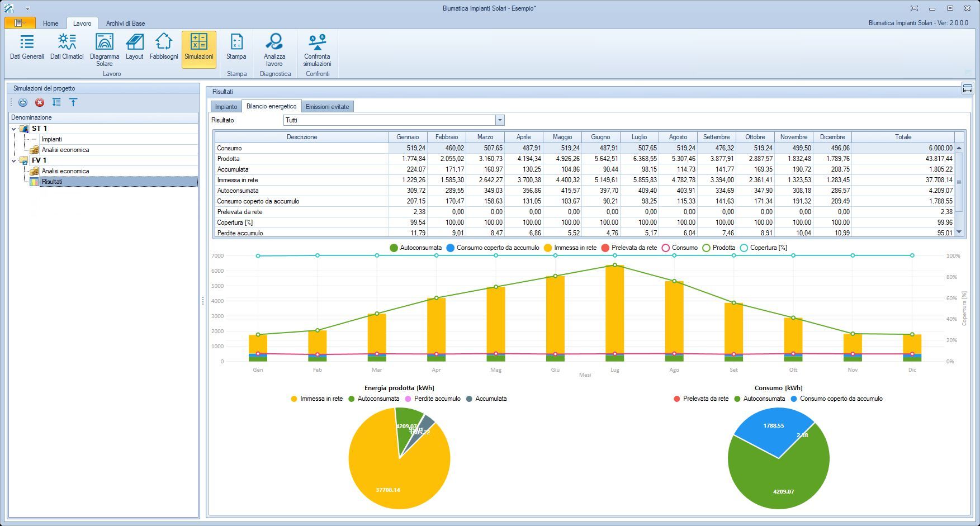980x526 pixels.
Task: Open the Fabbisogni section
Action: [x=164, y=47]
